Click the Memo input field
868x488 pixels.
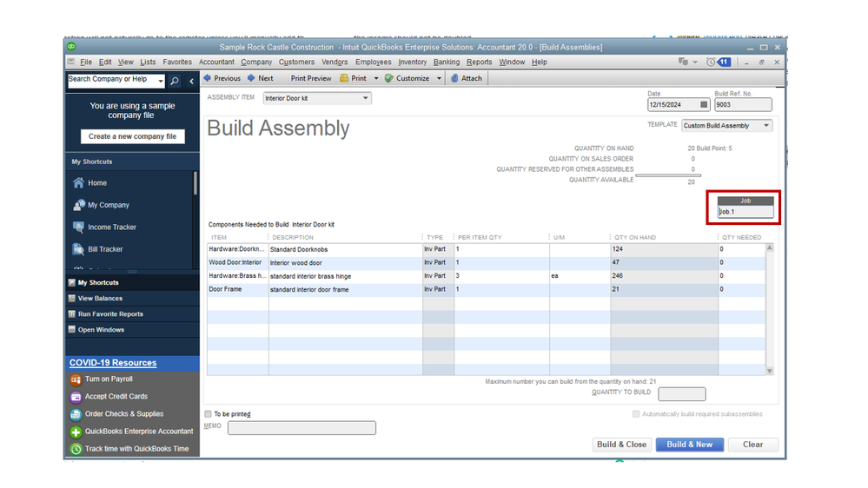(301, 428)
